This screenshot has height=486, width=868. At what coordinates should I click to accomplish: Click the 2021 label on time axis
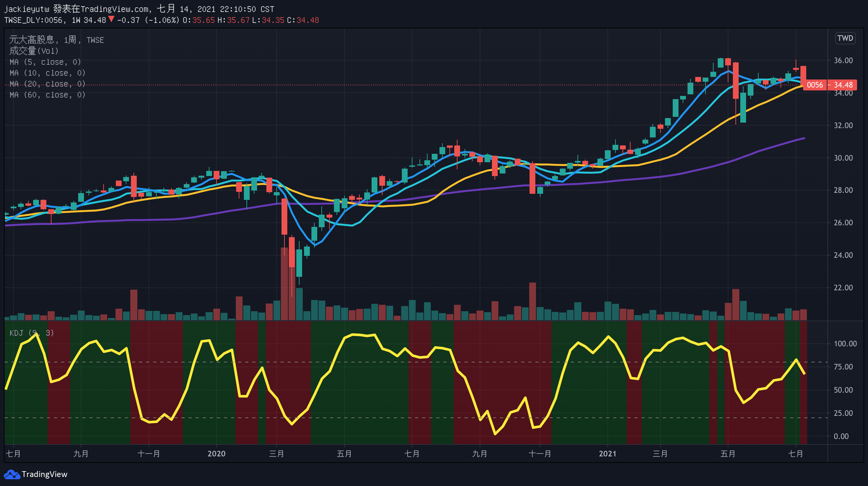click(607, 453)
